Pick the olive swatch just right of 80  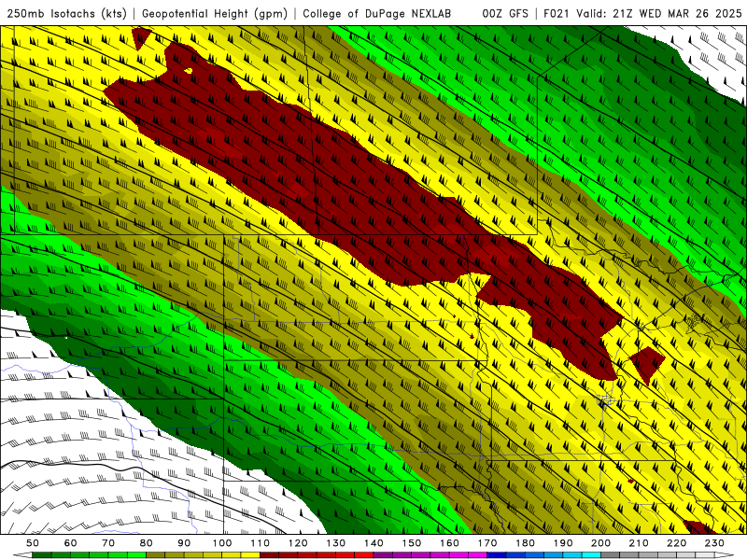[155, 555]
